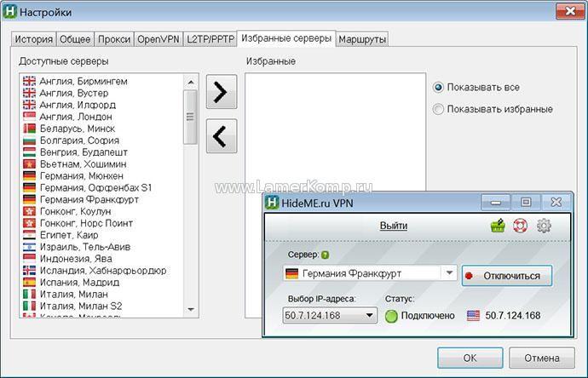Click the German flag in the server combo box
The width and height of the screenshot is (588, 378).
(x=291, y=273)
